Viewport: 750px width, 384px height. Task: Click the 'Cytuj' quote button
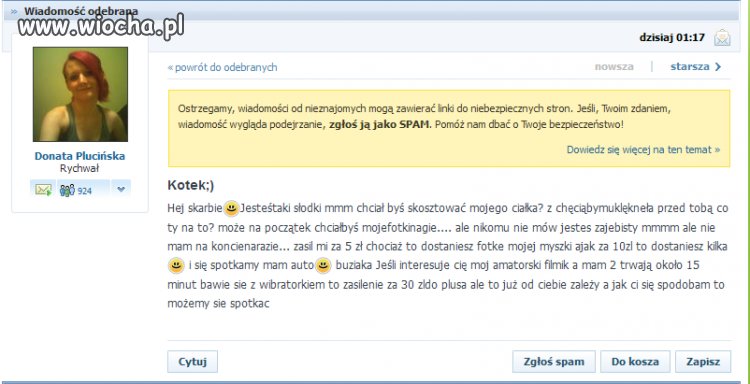pyautogui.click(x=192, y=362)
